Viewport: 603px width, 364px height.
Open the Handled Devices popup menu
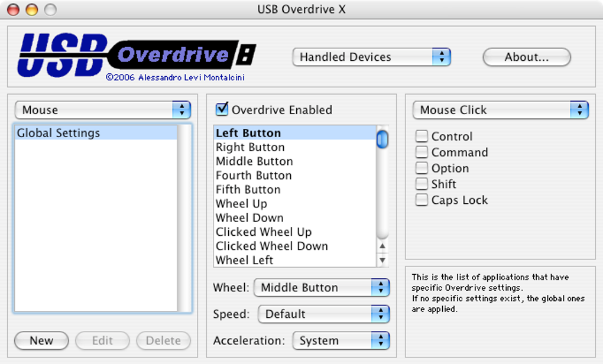click(371, 57)
